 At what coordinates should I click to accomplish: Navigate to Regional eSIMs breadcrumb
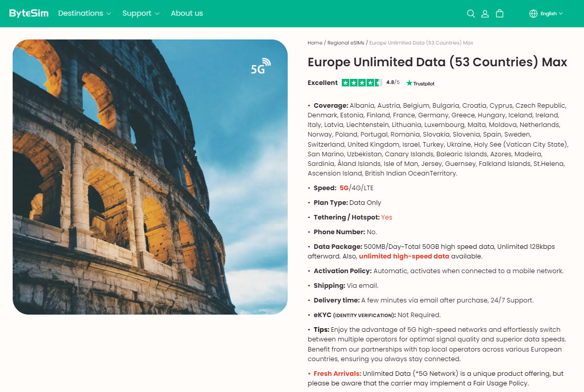(x=346, y=43)
